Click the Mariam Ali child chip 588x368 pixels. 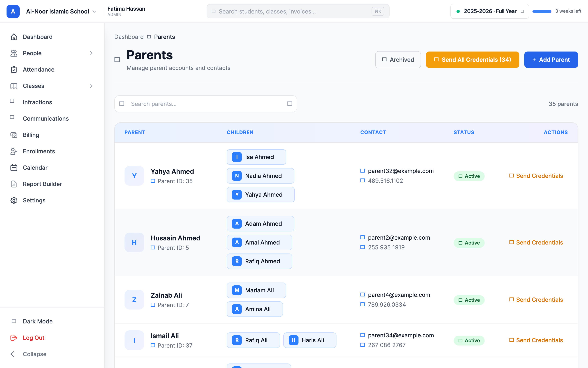coord(256,290)
